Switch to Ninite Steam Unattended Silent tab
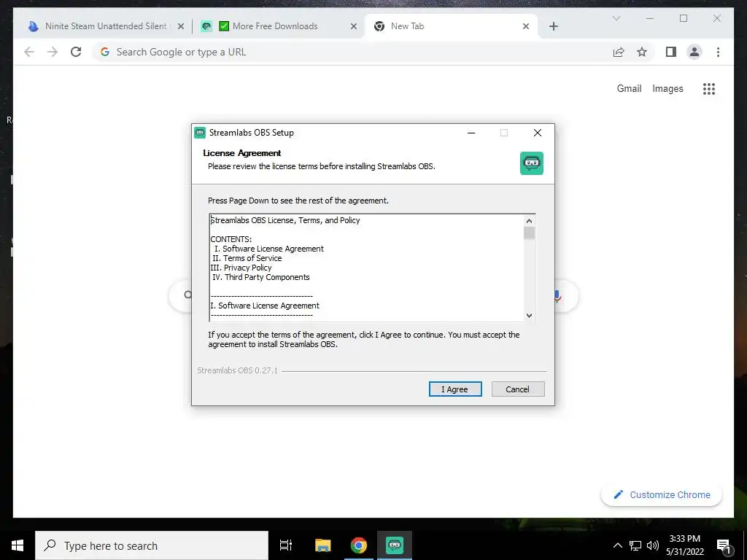Screen dimensions: 747x560 (x=99, y=26)
